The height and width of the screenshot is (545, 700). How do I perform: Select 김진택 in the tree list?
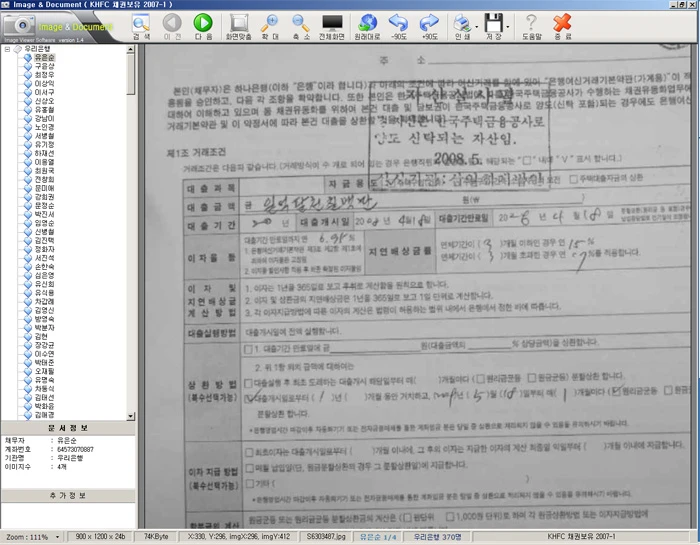tap(45, 241)
